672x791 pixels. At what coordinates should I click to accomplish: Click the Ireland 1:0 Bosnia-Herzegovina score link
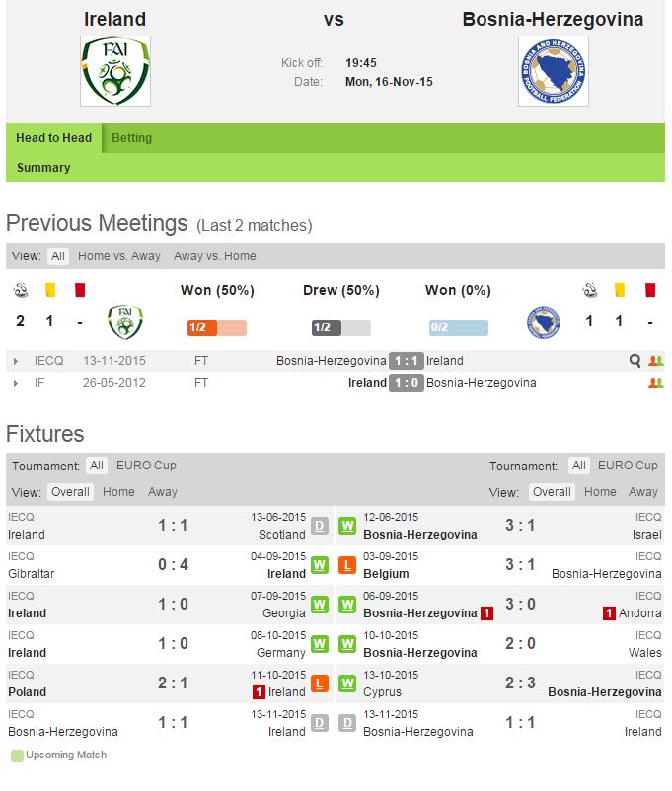(x=407, y=383)
